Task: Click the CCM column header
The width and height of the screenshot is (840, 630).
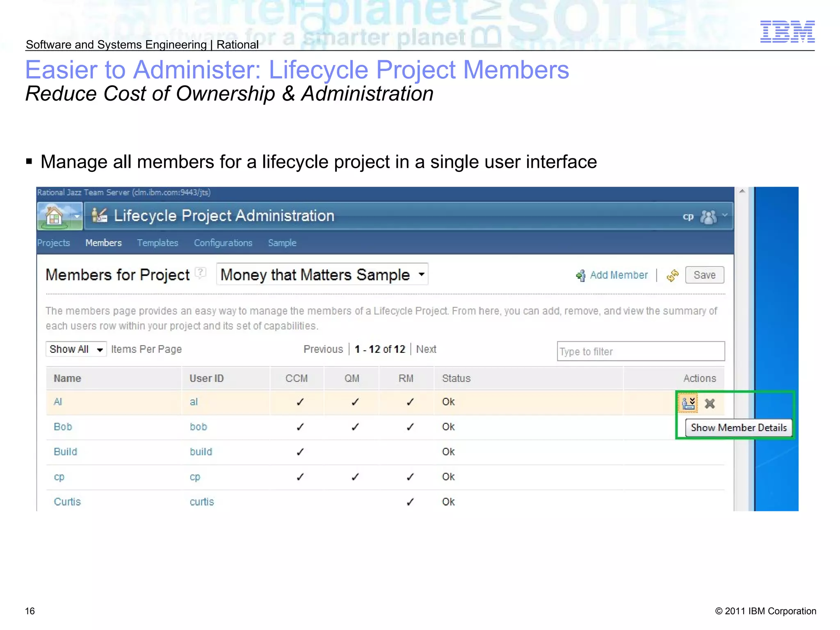Action: tap(297, 378)
